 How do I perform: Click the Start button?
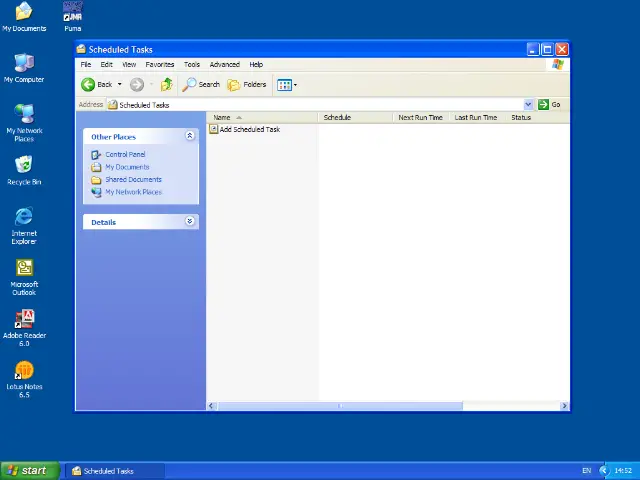[x=30, y=471]
